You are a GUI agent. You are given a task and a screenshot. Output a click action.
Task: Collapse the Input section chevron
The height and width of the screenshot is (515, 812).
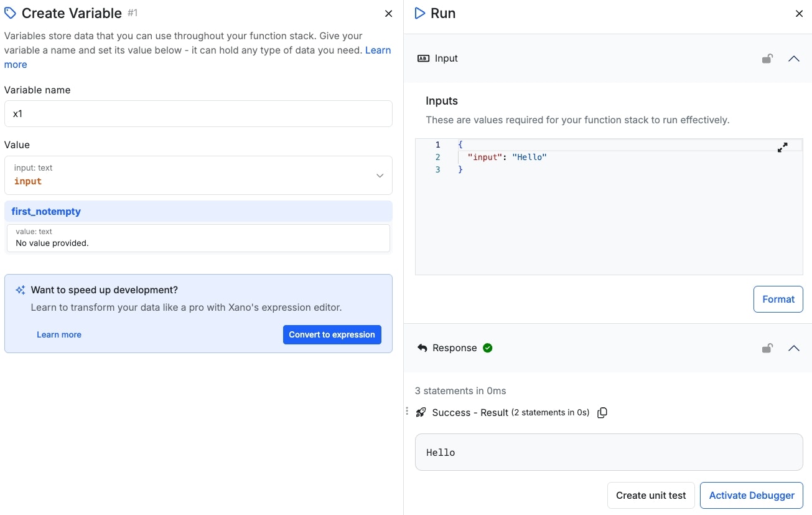coord(794,59)
